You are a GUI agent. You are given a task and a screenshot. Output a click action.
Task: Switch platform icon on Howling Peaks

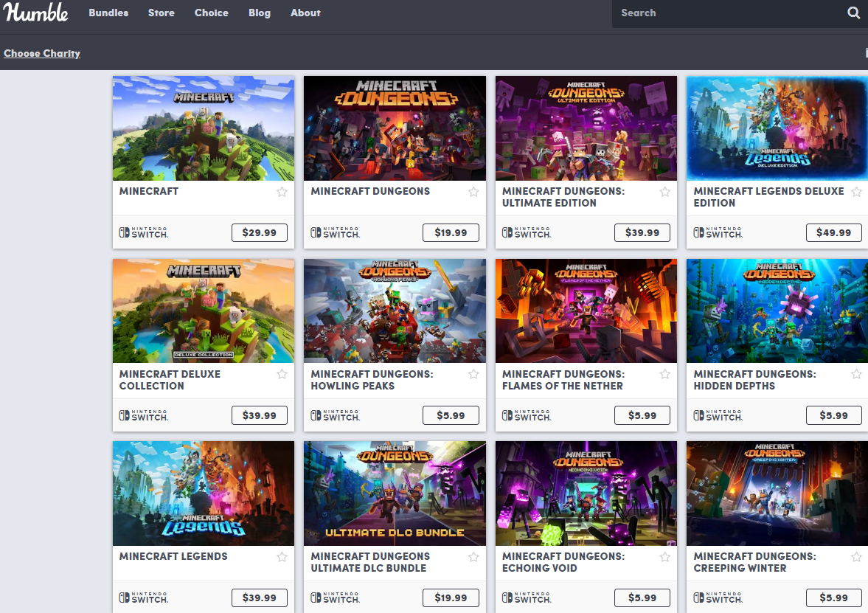[x=335, y=415]
